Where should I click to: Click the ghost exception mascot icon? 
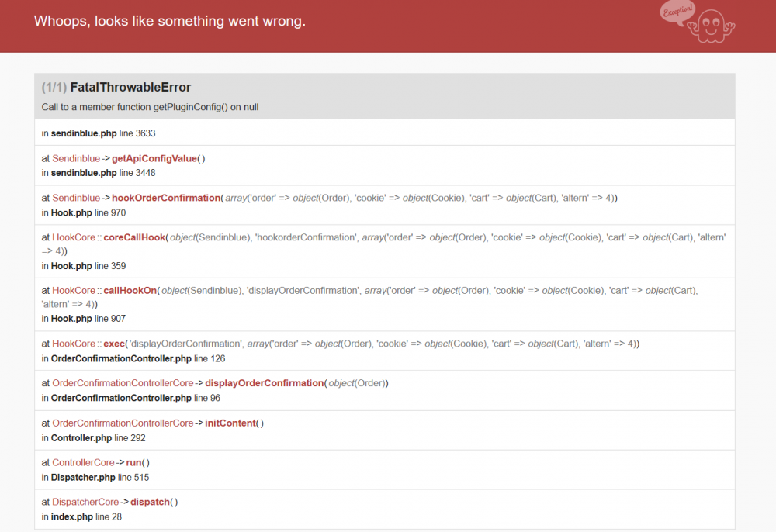(711, 26)
